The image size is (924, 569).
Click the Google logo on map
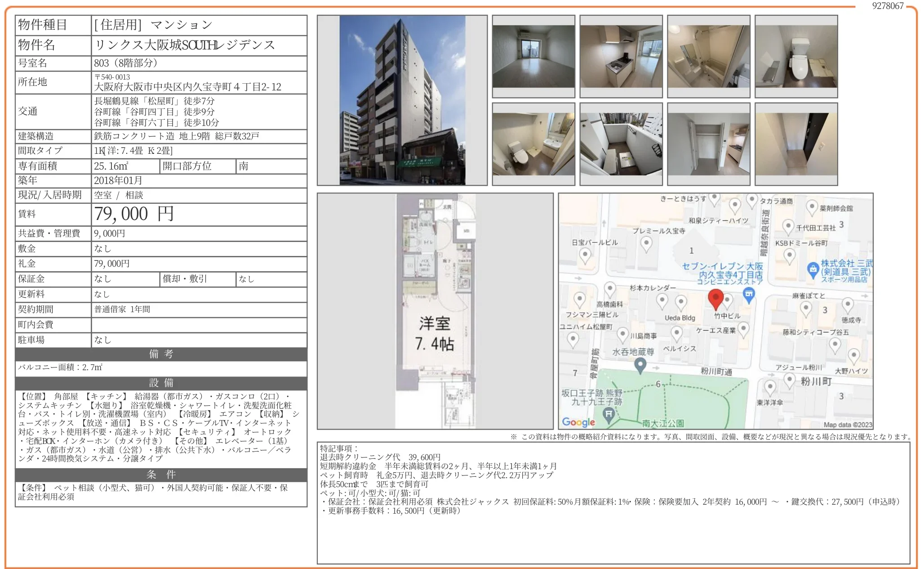(x=578, y=422)
